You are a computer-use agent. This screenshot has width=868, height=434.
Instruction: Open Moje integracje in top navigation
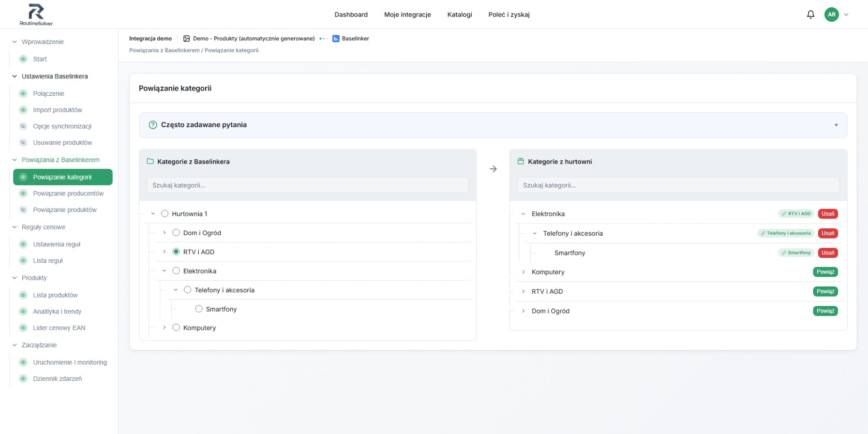click(407, 15)
